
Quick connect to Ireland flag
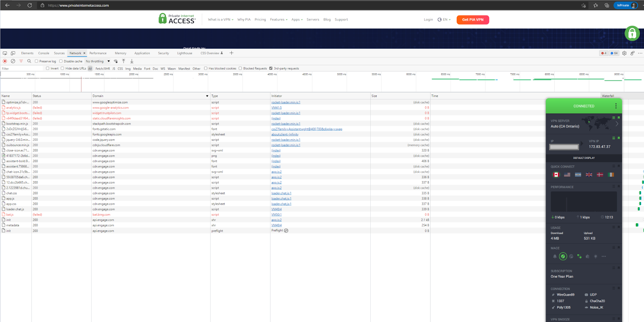[611, 175]
